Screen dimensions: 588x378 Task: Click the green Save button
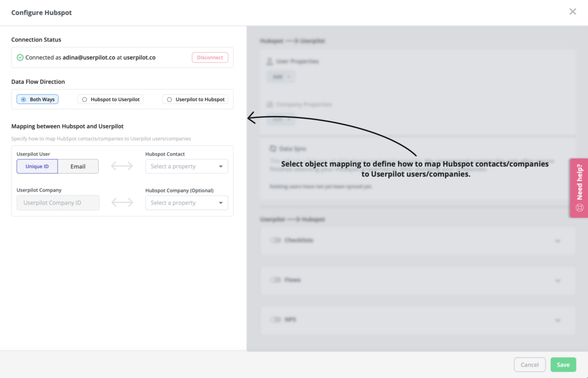[x=563, y=364]
